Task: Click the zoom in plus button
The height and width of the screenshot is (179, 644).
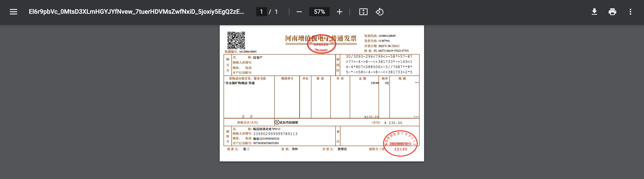Action: (x=339, y=12)
